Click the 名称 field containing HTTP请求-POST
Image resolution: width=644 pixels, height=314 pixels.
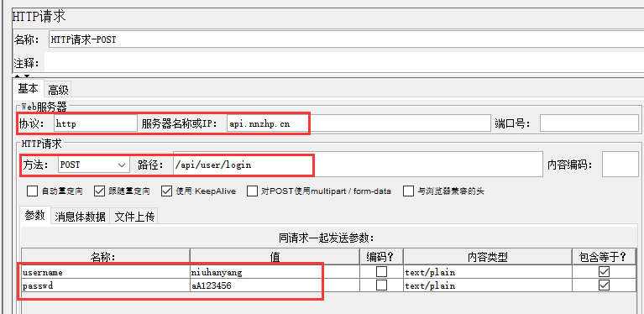[346, 39]
